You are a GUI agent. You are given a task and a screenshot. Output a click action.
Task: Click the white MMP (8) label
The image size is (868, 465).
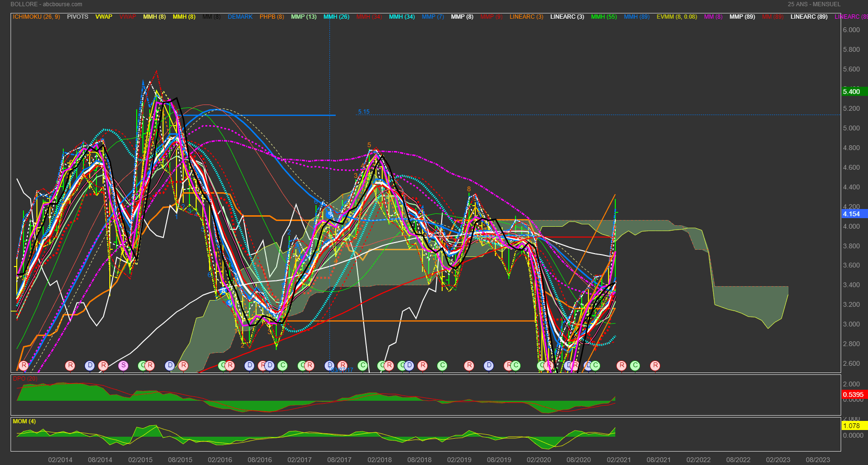coord(462,17)
